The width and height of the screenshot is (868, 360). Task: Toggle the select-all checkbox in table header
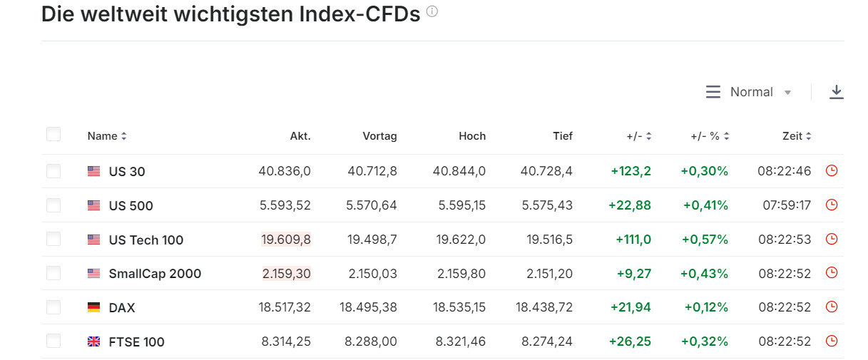[x=53, y=134]
